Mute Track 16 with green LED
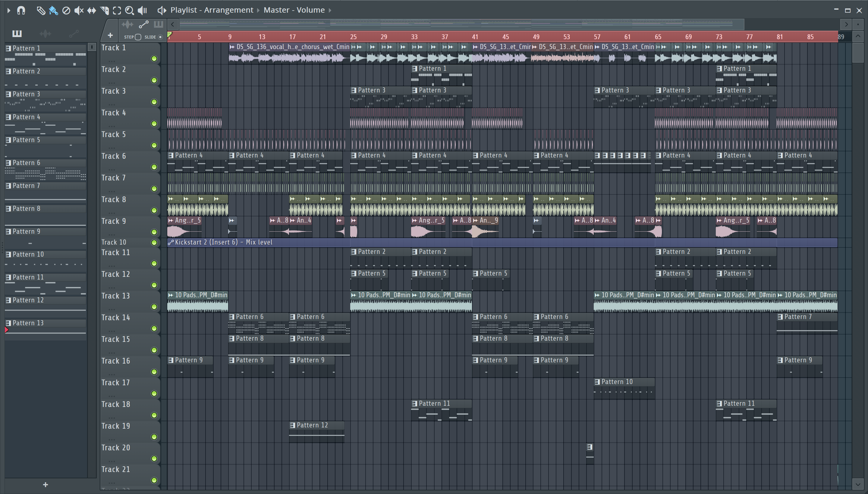This screenshot has width=868, height=494. 154,372
